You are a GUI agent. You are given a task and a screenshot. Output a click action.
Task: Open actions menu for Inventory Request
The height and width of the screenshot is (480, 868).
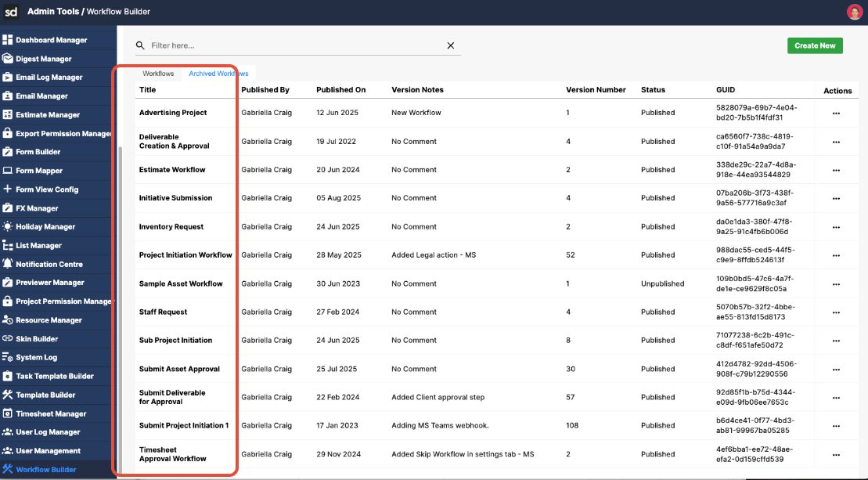coord(836,227)
